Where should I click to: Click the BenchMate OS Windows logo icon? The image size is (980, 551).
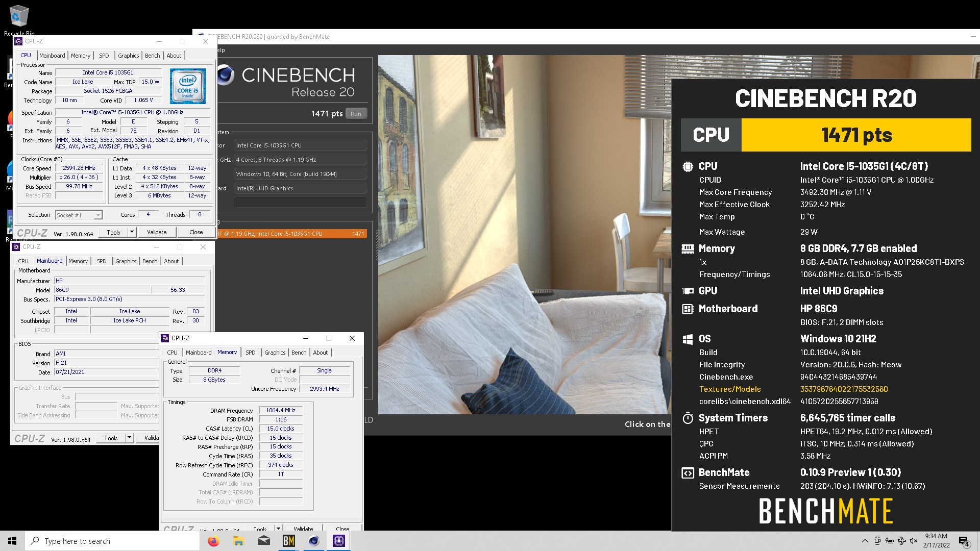[688, 339]
